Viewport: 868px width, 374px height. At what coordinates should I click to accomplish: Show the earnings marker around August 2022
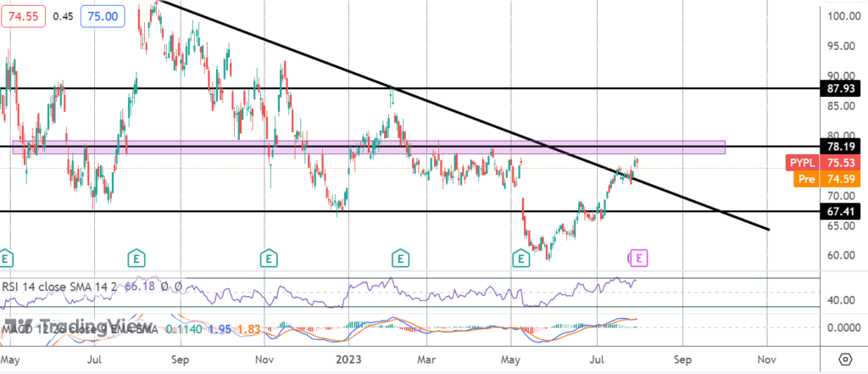(136, 256)
